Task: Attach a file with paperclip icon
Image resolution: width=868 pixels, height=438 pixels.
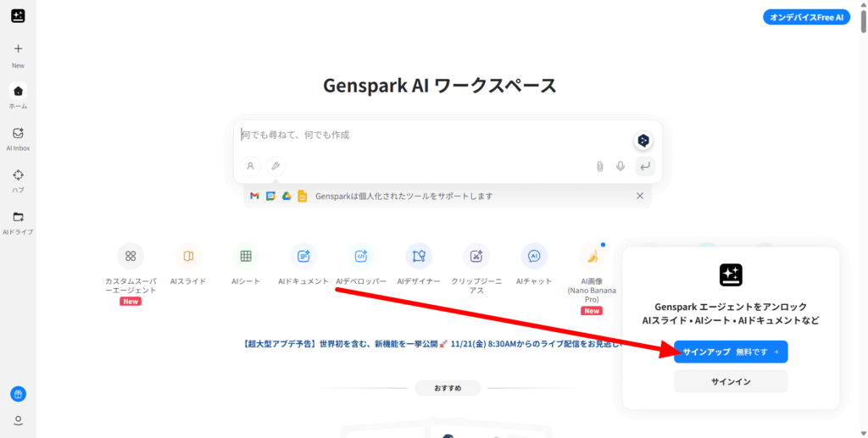Action: (599, 166)
